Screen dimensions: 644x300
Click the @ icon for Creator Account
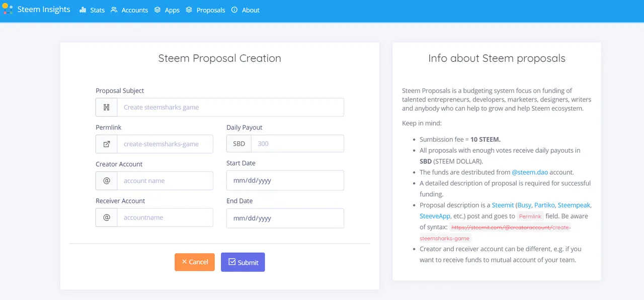[x=107, y=180]
